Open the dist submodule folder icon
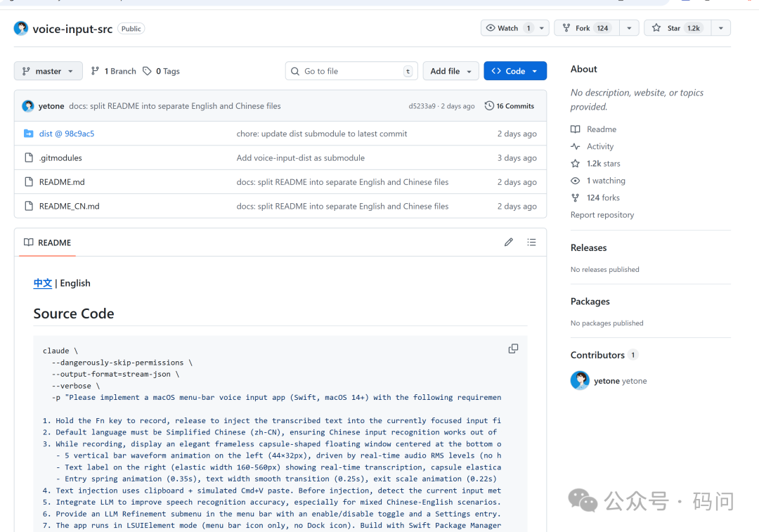 pos(30,134)
